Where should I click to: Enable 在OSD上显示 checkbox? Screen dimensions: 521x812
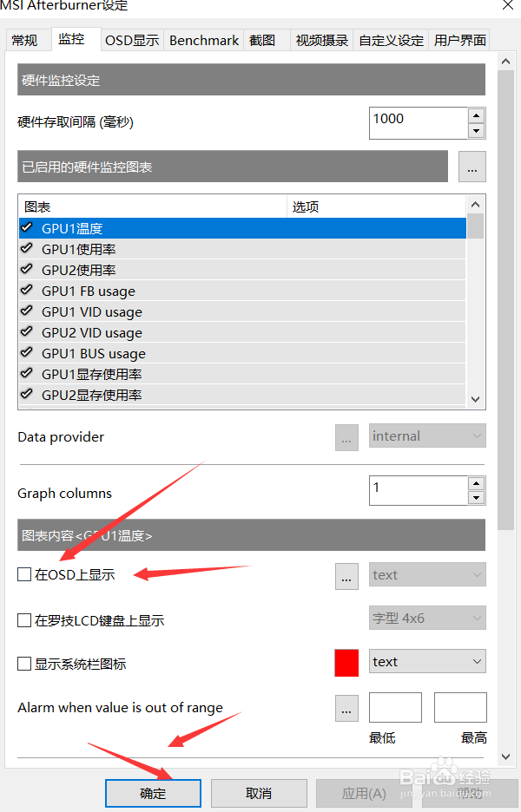(x=24, y=574)
